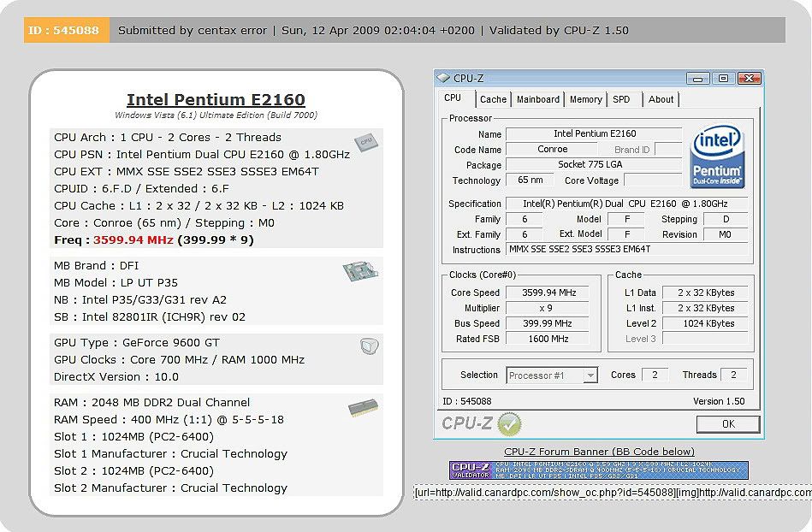Switch to the Cache tab
This screenshot has width=812, height=532.
click(493, 99)
